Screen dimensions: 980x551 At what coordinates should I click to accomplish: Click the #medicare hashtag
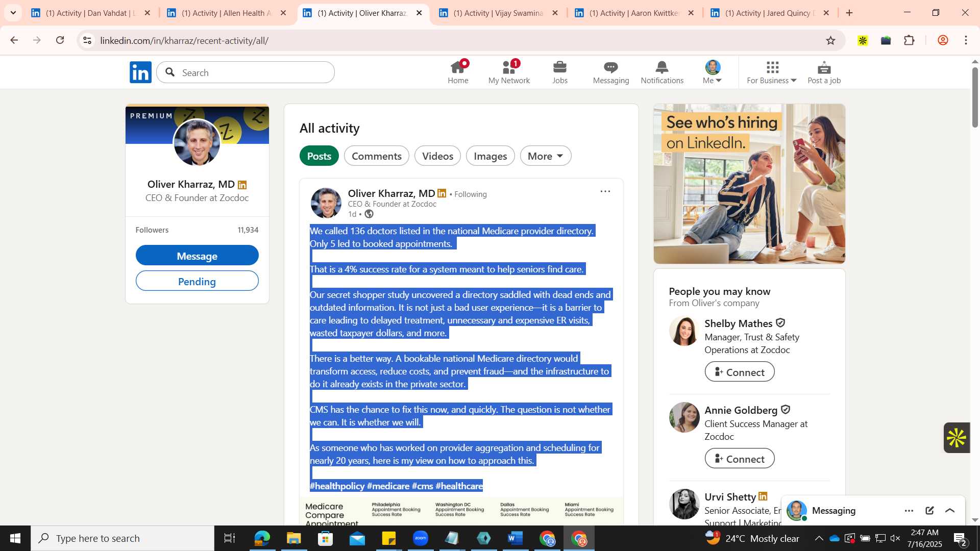point(388,486)
